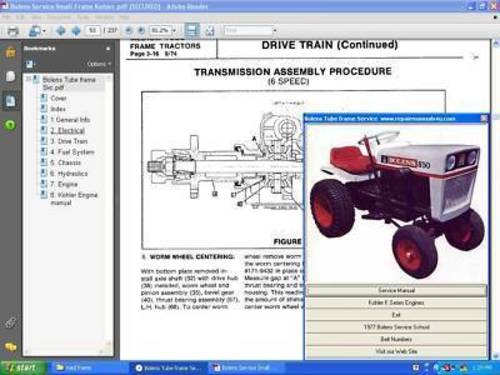Click the tractor photo in the Bolens popup
500x375 pixels.
397,203
